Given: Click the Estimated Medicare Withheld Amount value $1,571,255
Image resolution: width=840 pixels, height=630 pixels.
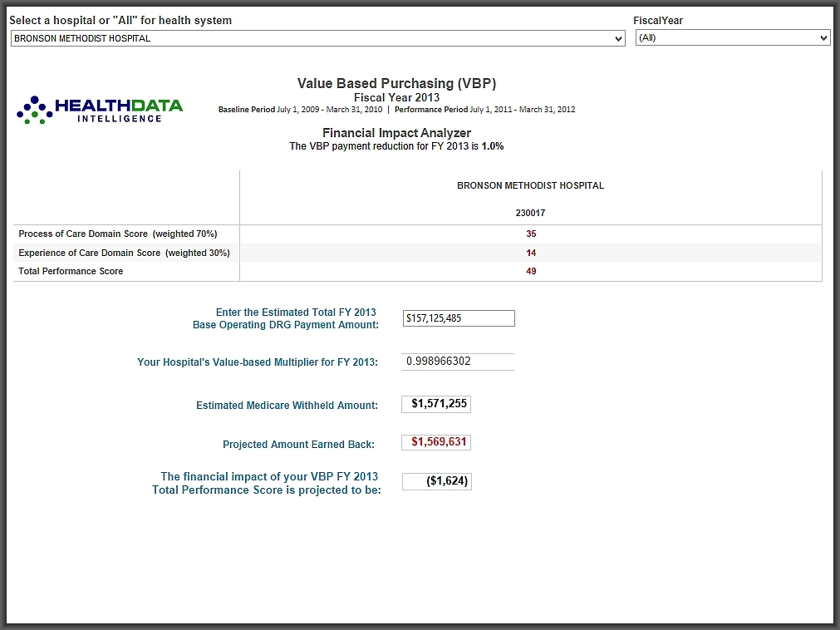Looking at the screenshot, I should pos(436,404).
